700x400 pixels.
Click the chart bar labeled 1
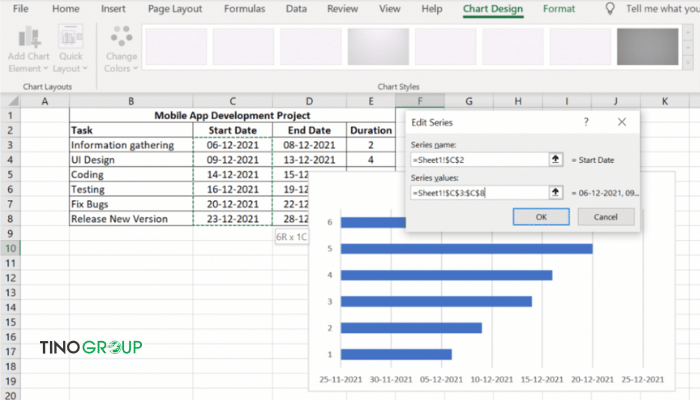(x=396, y=354)
